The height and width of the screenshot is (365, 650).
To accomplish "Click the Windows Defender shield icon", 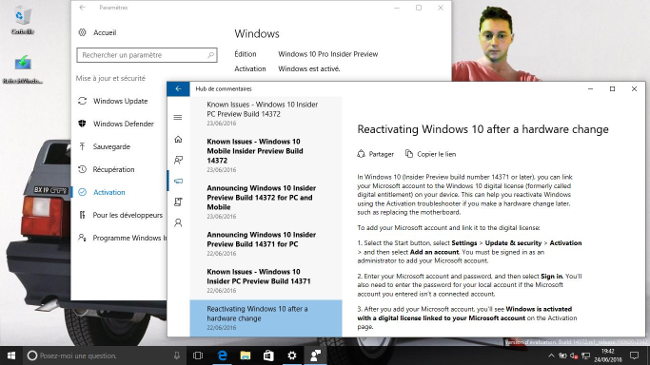I will click(x=82, y=124).
